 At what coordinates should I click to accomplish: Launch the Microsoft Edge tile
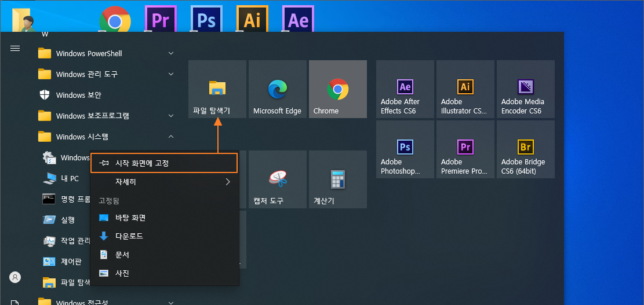tap(278, 89)
